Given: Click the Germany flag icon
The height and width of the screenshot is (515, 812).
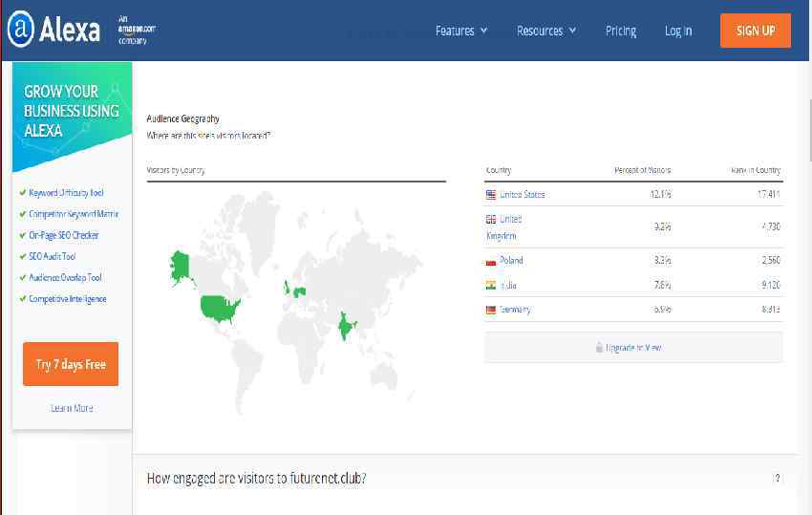Looking at the screenshot, I should click(491, 310).
